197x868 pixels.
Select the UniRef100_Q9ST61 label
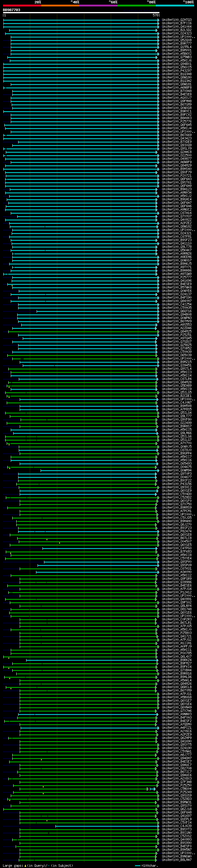[x=177, y=183]
